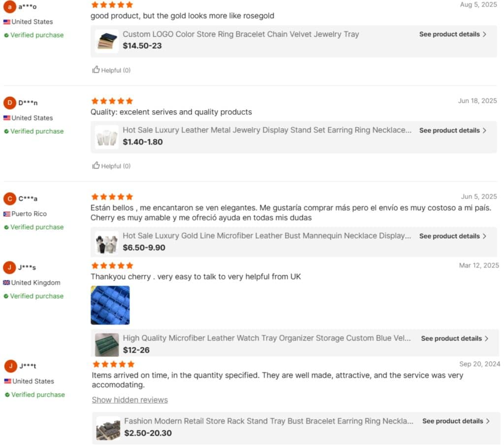Click the five-star rating on J***s's review
504x446 pixels.
(112, 266)
